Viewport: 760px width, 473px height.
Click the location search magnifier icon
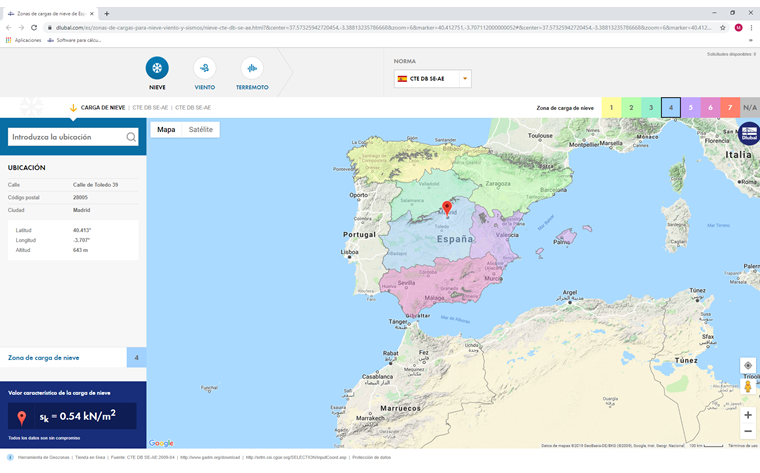pyautogui.click(x=131, y=137)
